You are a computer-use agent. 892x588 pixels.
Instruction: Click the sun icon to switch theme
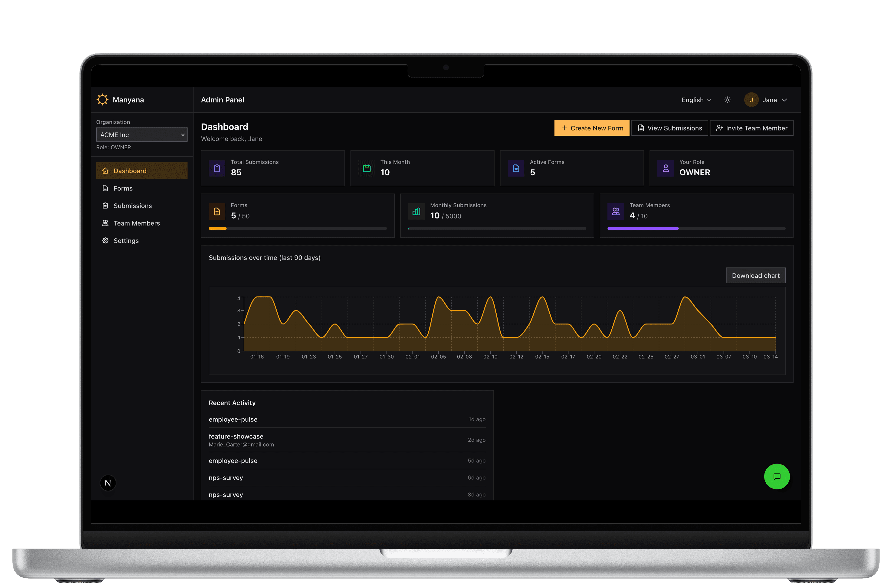coord(727,100)
